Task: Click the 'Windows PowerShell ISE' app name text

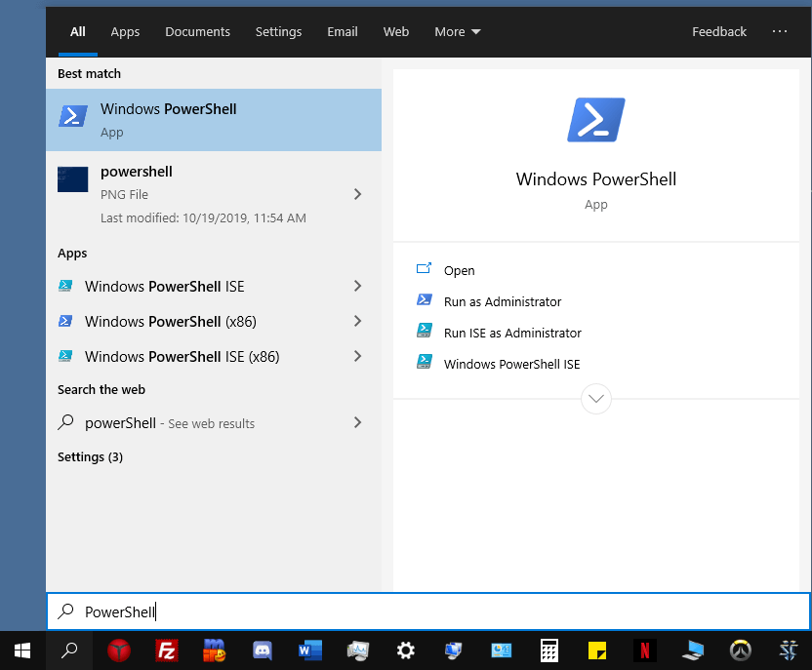Action: 165,286
